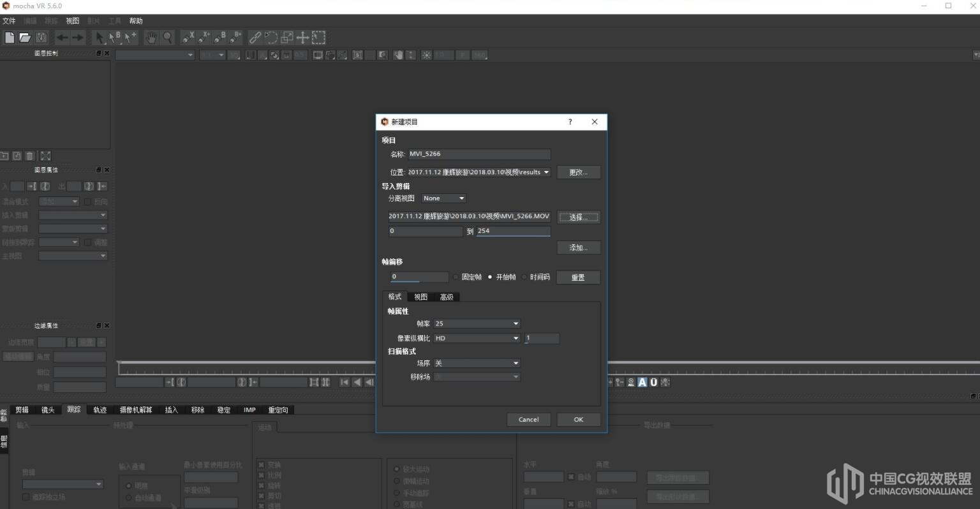Click go-to-start timeline control
Screen dimensions: 980x509
pos(345,382)
